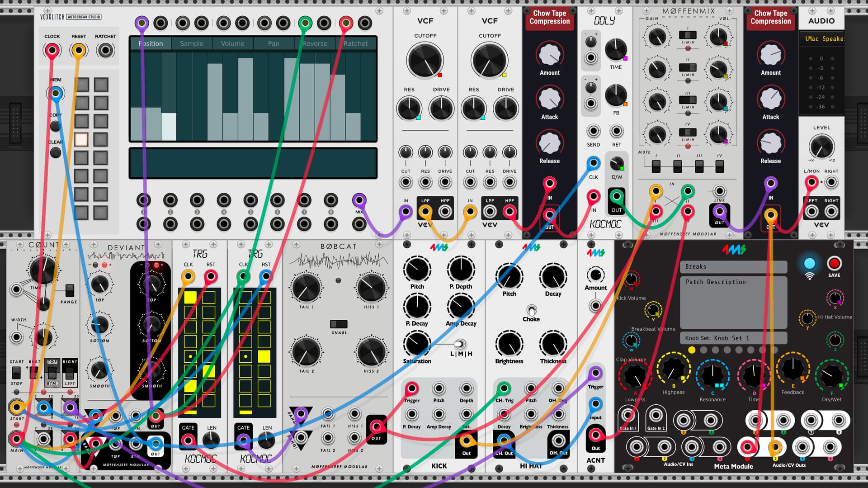Image resolution: width=868 pixels, height=488 pixels.
Task: Click the RESET input jack on Autobreak Studio
Action: pyautogui.click(x=79, y=50)
